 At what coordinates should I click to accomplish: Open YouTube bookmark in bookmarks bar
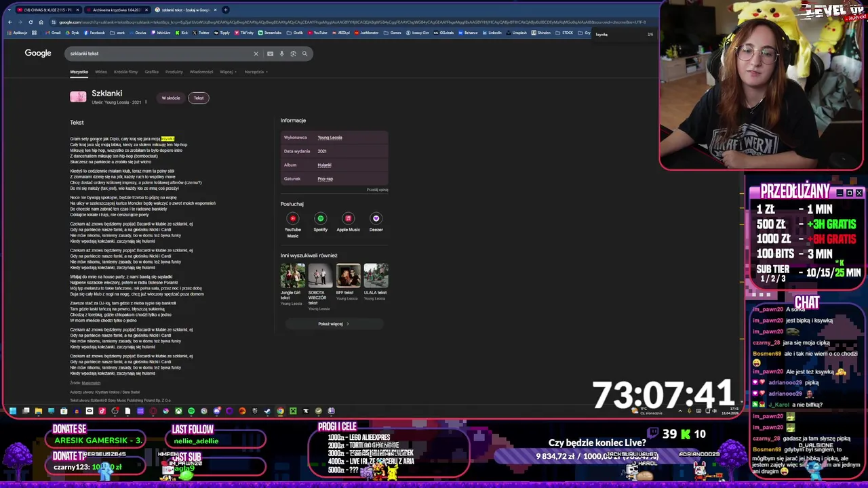point(317,33)
